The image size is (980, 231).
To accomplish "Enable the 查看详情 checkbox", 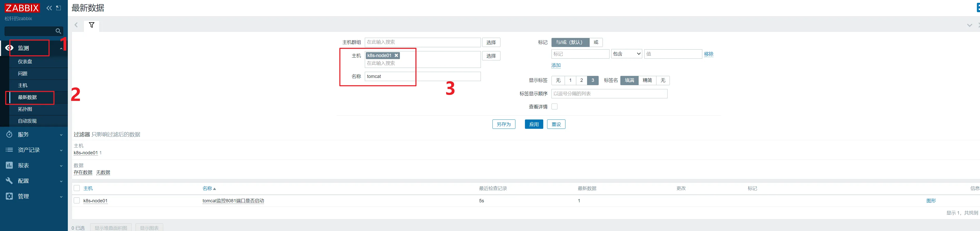I will [554, 107].
